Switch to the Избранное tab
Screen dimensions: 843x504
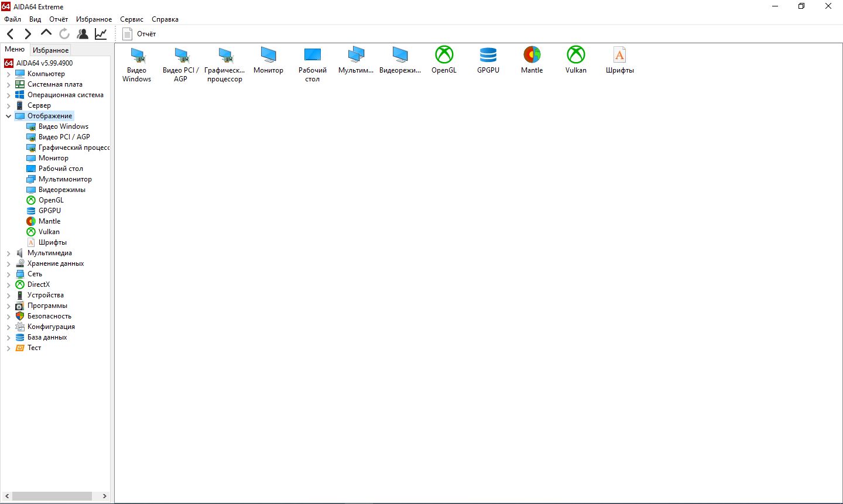(50, 50)
